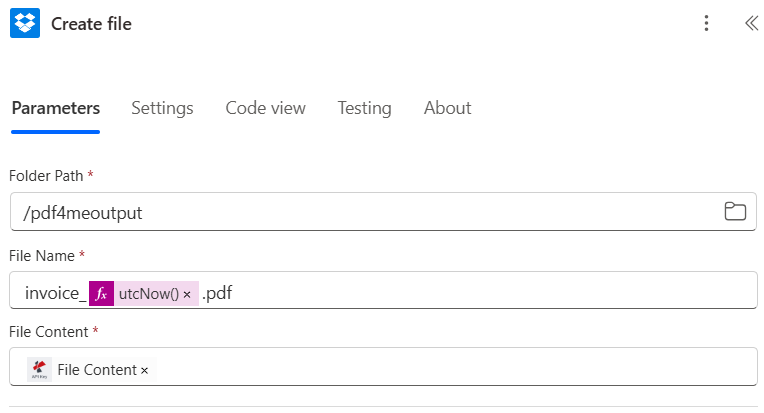Viewport: 764px width, 413px height.
Task: Switch to the Settings tab
Action: pyautogui.click(x=162, y=108)
